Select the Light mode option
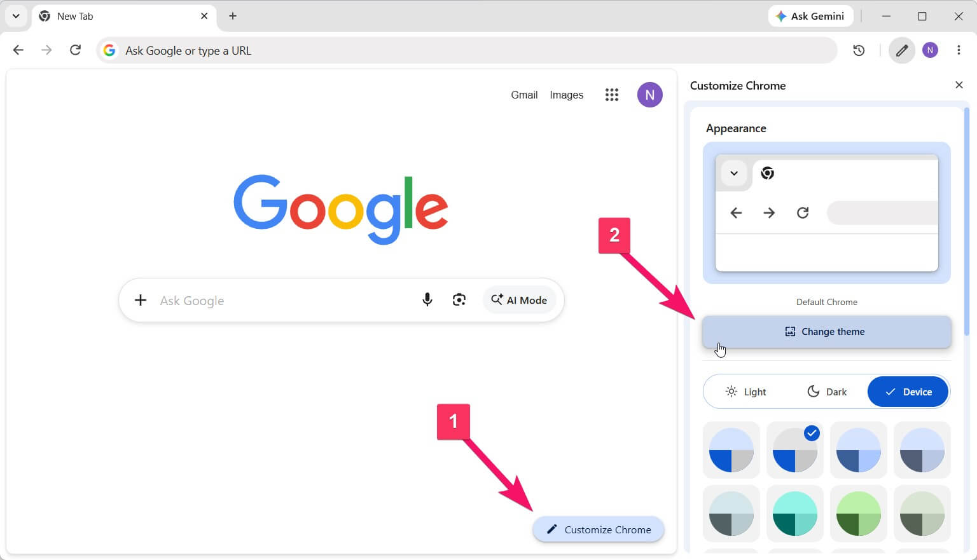 pos(745,392)
